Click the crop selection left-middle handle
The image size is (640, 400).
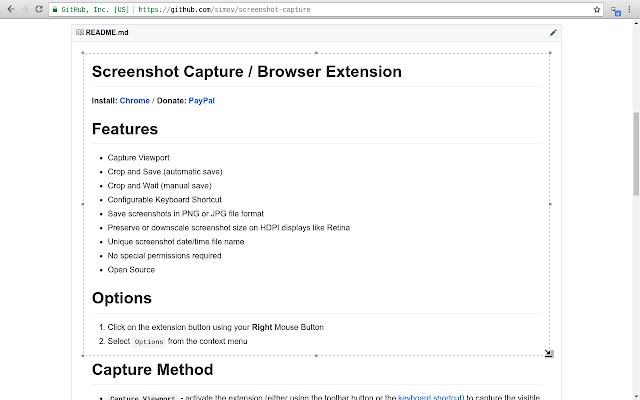click(83, 204)
